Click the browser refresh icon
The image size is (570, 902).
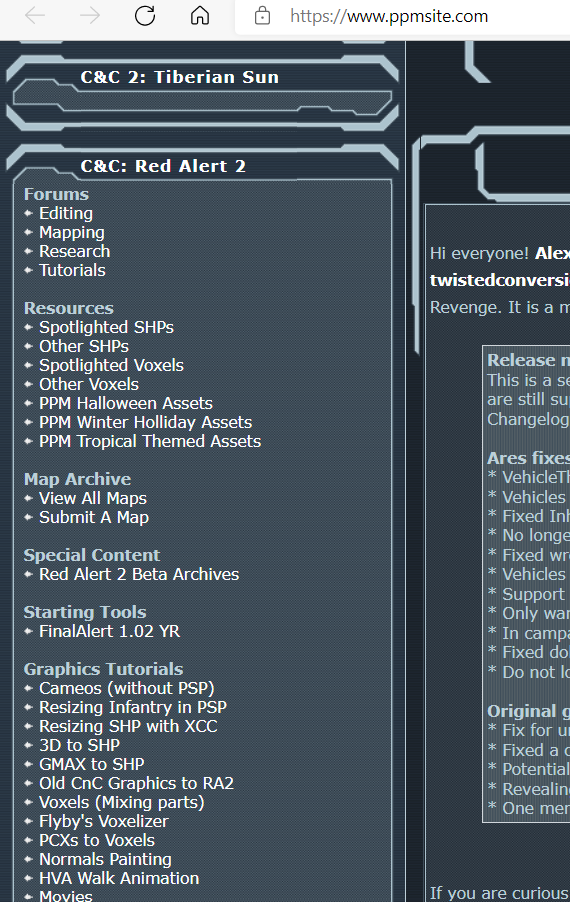click(145, 16)
